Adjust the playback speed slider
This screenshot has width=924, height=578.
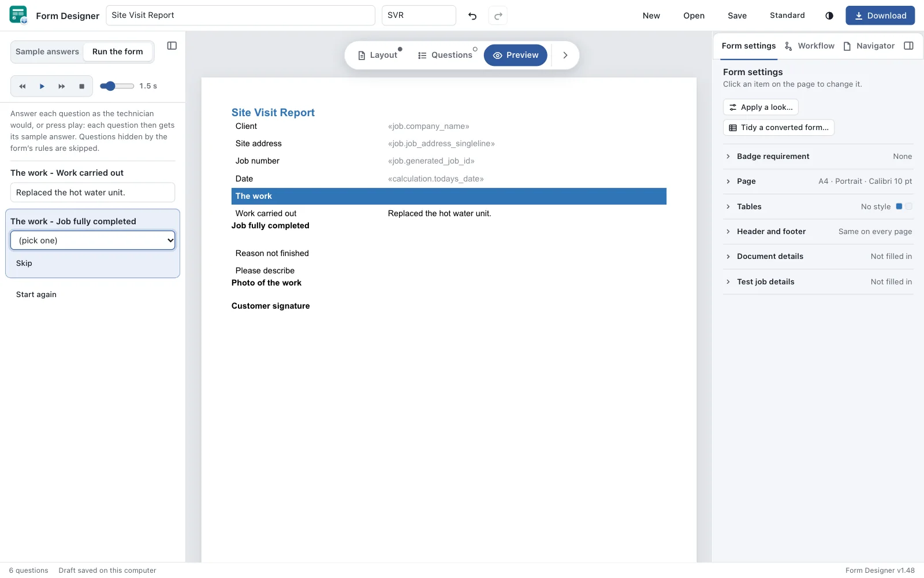point(117,86)
